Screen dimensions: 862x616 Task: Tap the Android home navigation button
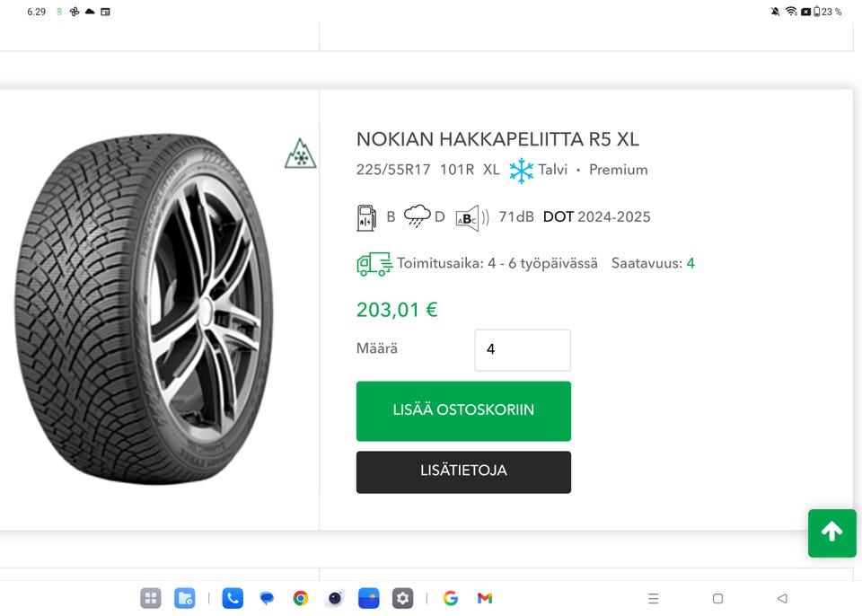[x=717, y=599]
